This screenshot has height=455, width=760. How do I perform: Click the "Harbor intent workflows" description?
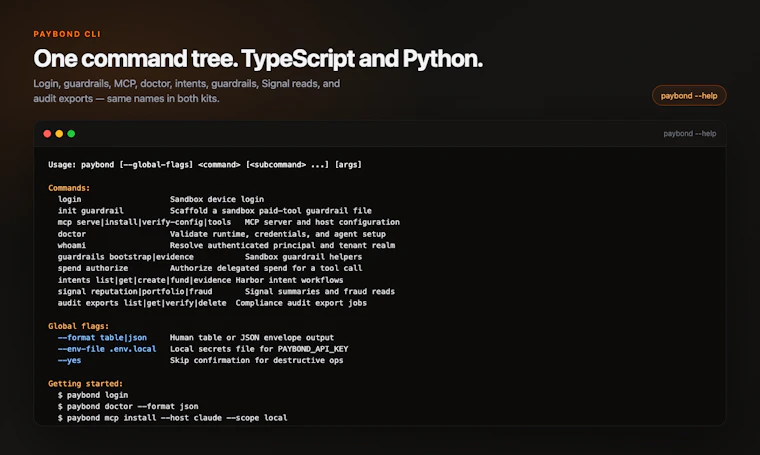coord(289,280)
